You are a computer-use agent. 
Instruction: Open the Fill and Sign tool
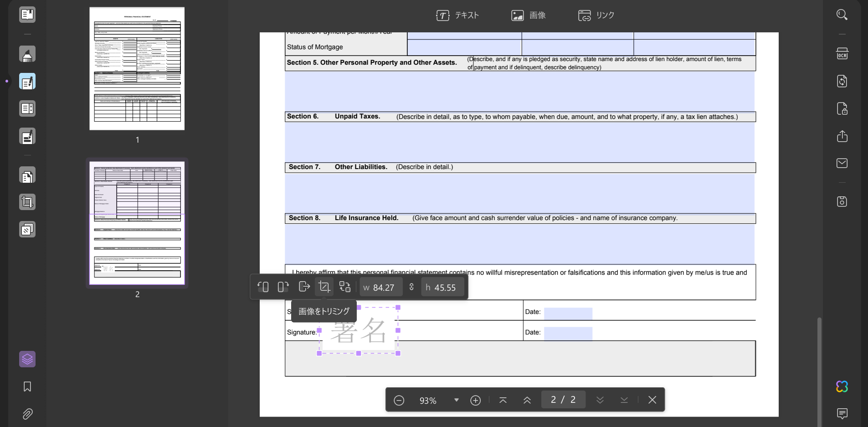click(x=27, y=136)
